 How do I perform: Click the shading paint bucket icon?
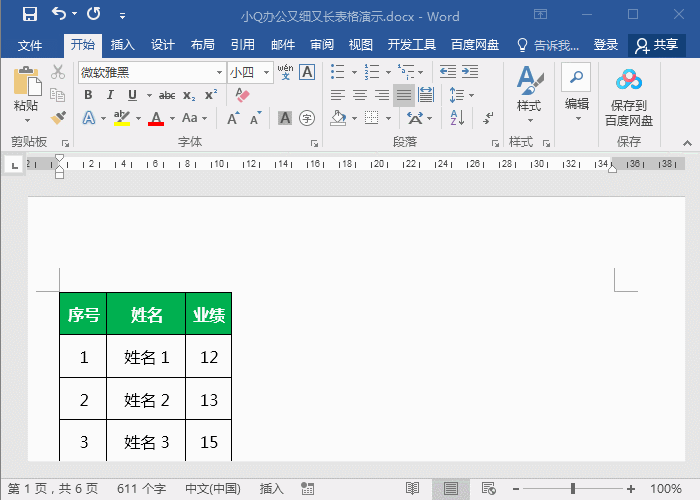(x=338, y=118)
